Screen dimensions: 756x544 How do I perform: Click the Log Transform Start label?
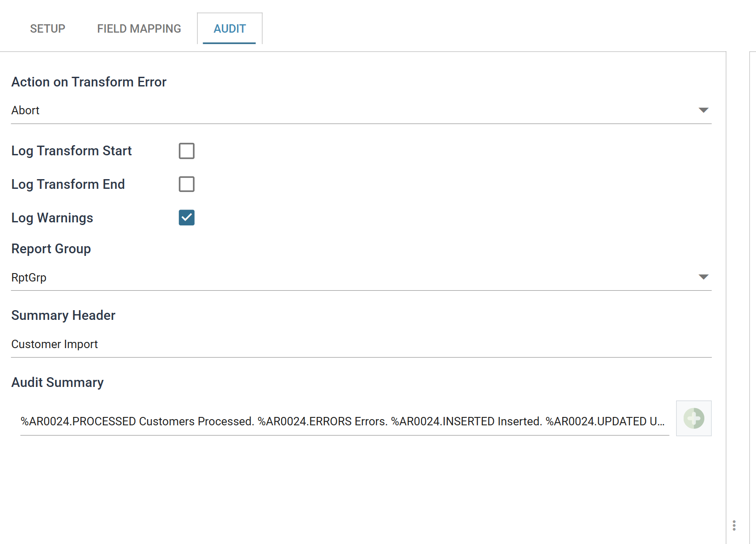coord(71,151)
